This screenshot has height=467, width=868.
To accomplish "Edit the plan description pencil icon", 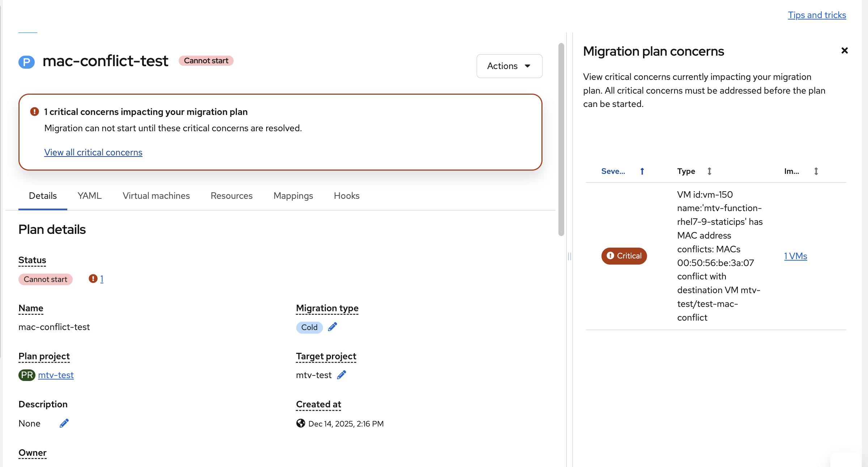I will click(64, 423).
